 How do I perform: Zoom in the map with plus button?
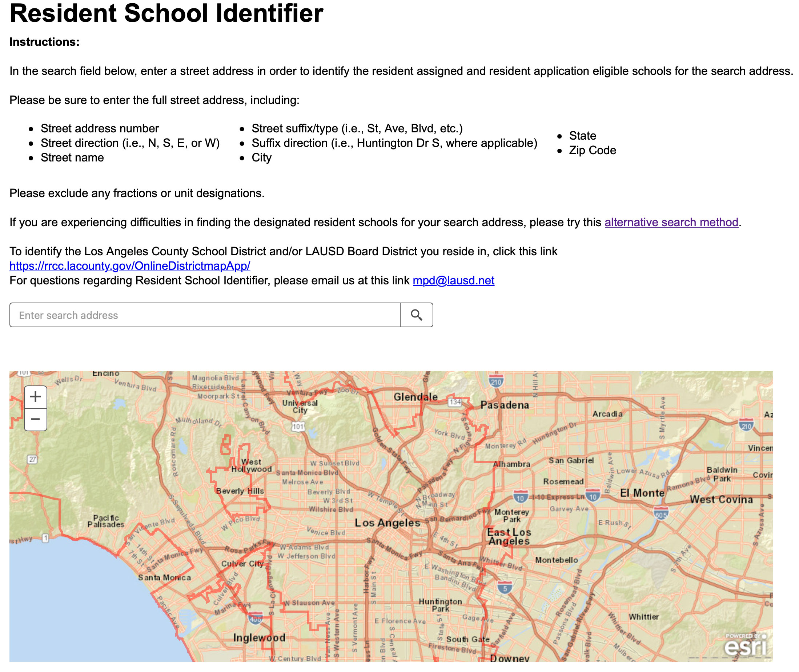tap(35, 397)
